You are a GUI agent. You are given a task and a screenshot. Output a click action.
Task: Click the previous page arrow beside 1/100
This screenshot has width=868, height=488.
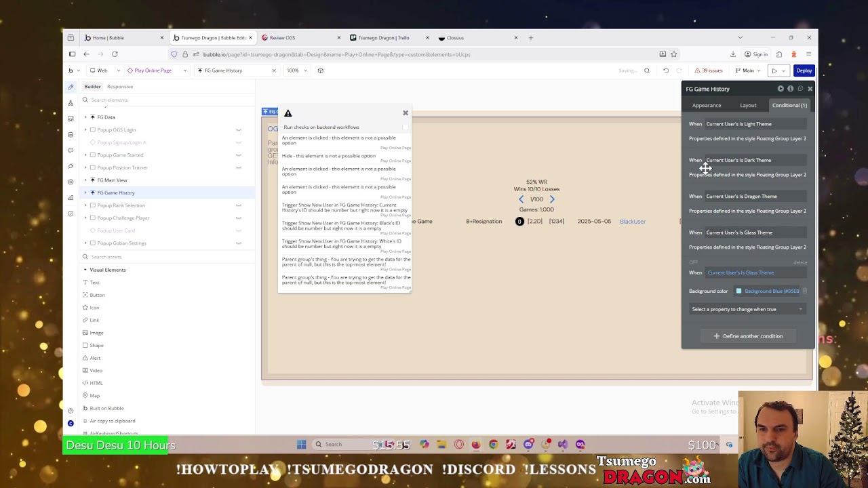(x=521, y=199)
